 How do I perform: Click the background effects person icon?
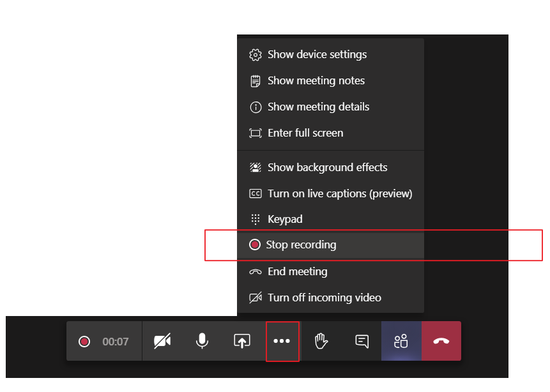[256, 168]
